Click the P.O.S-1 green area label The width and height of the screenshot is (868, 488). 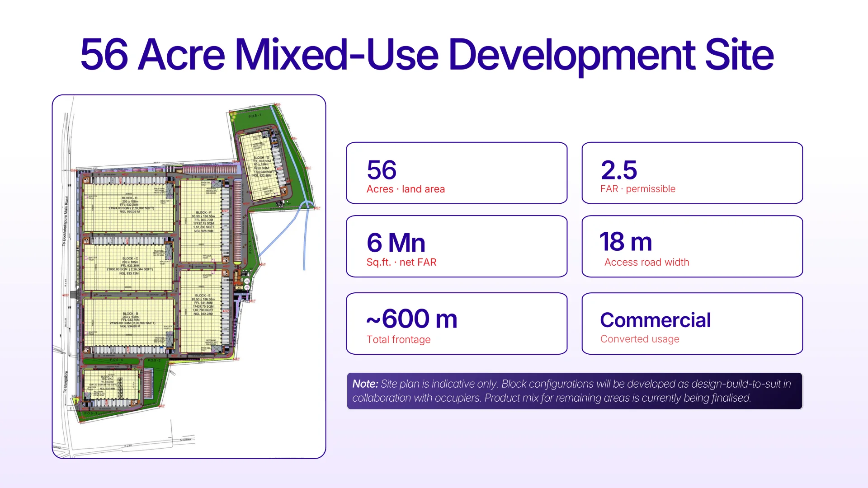pos(255,116)
